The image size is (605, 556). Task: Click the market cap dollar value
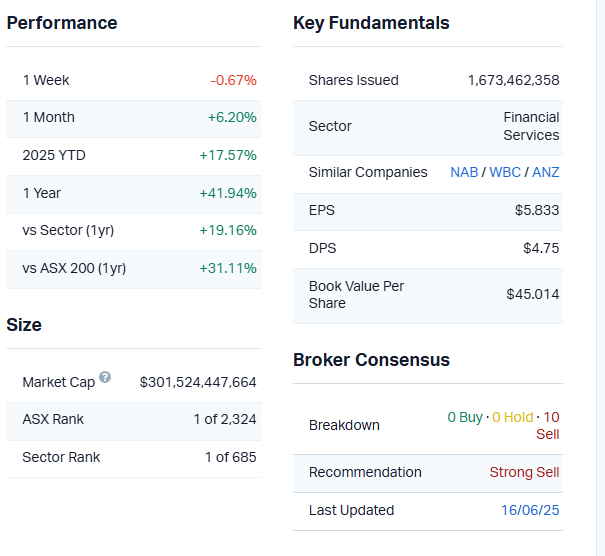[198, 382]
